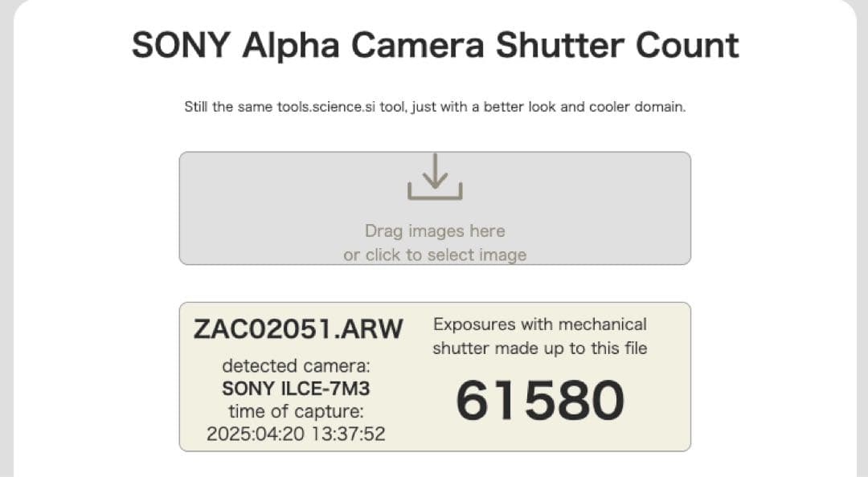868x477 pixels.
Task: Select the subtitle beneath the page title
Action: click(x=434, y=106)
